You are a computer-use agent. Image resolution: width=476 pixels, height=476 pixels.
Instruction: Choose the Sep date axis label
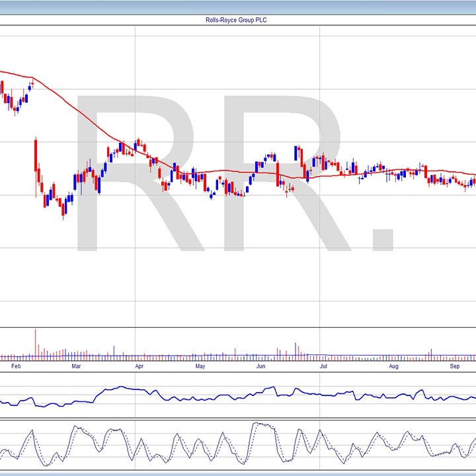tap(455, 366)
